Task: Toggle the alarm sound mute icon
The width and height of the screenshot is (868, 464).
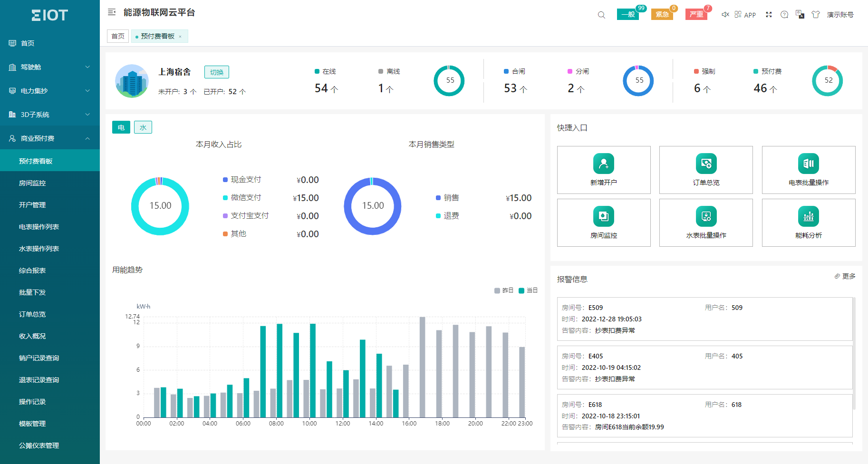Action: point(725,15)
